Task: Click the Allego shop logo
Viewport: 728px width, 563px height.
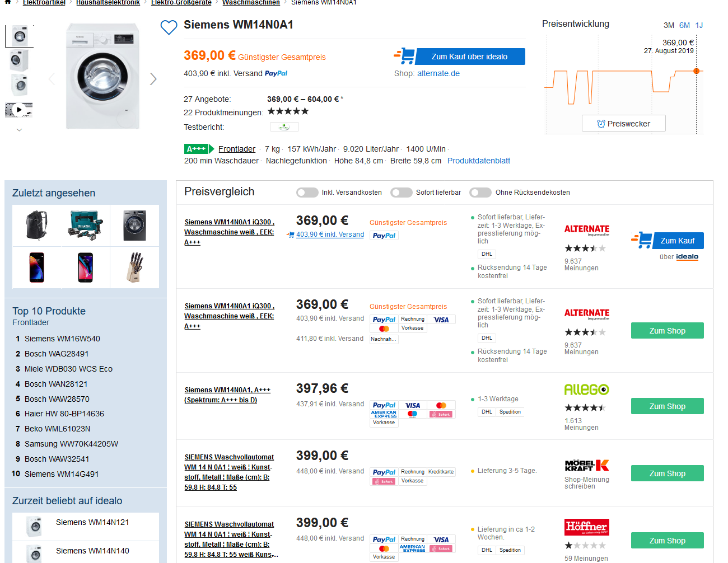Action: click(x=586, y=390)
